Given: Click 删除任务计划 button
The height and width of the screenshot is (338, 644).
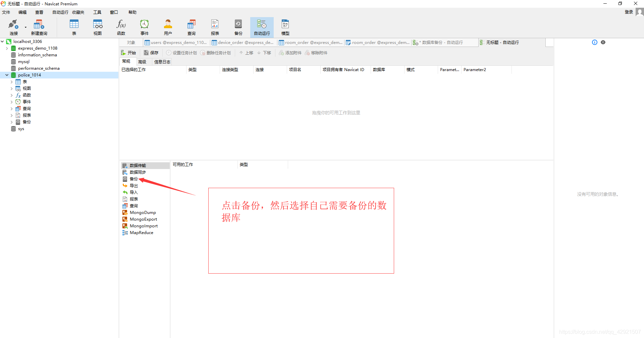Looking at the screenshot, I should pyautogui.click(x=215, y=53).
